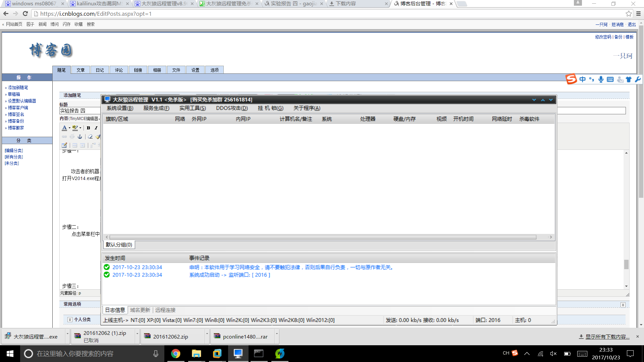Click the Sogou S logo on IME bar
644x362 pixels.
571,79
